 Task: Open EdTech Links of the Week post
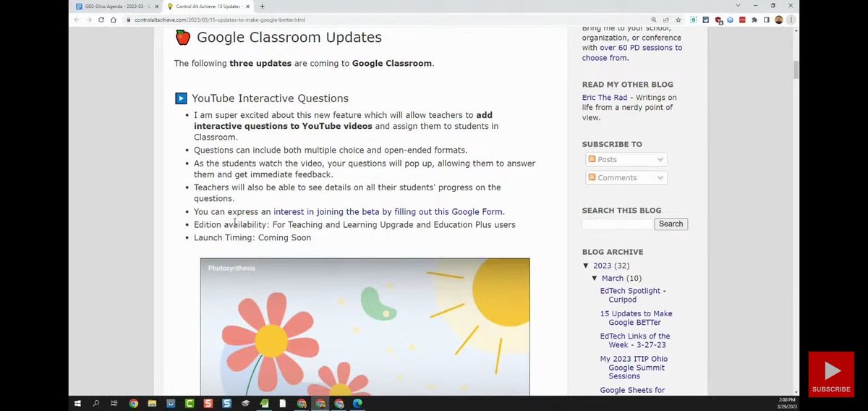click(x=635, y=341)
